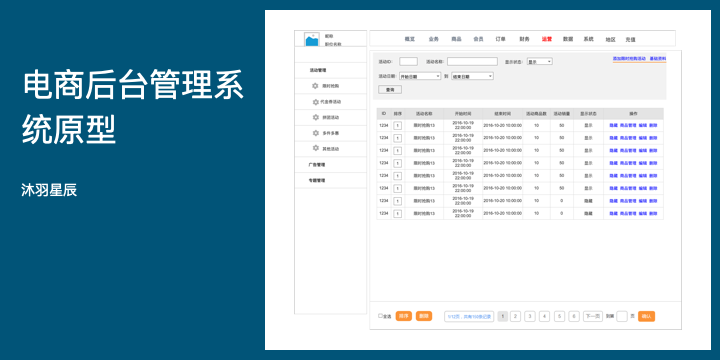Select 活动管理 in the sidebar

pyautogui.click(x=318, y=70)
